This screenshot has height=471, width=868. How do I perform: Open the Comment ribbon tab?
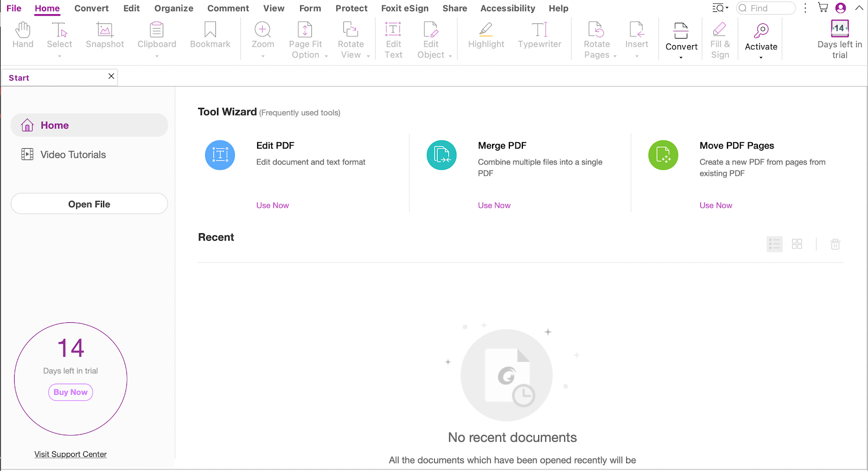click(x=228, y=8)
